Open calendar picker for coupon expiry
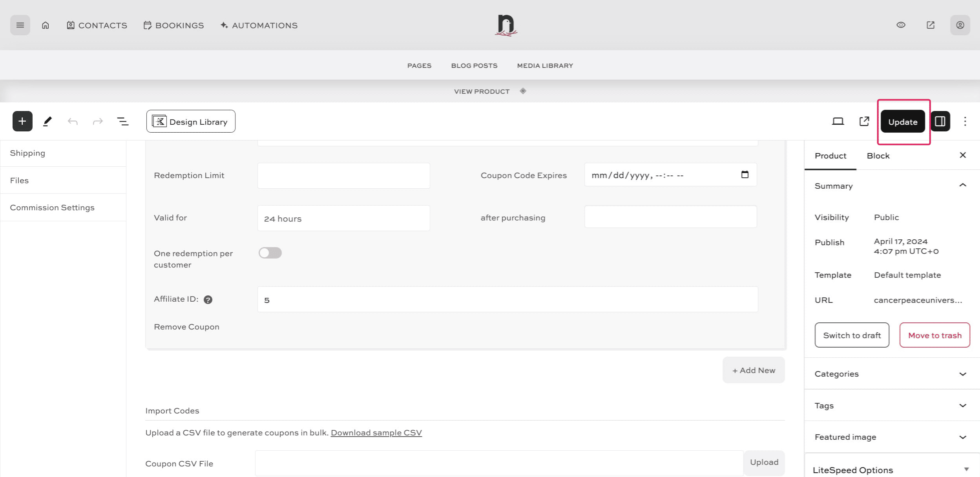The image size is (980, 477). tap(745, 175)
